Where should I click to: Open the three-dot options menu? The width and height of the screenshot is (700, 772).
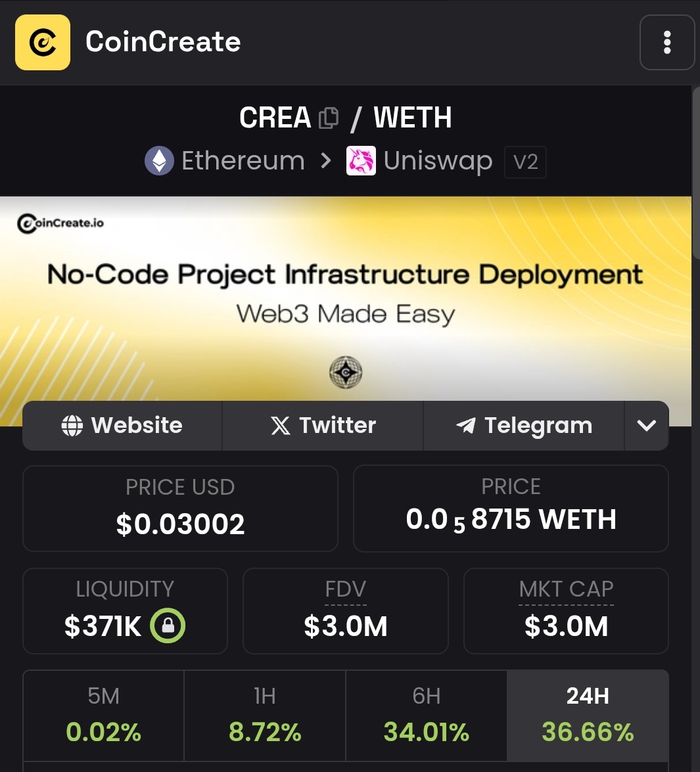coord(667,42)
